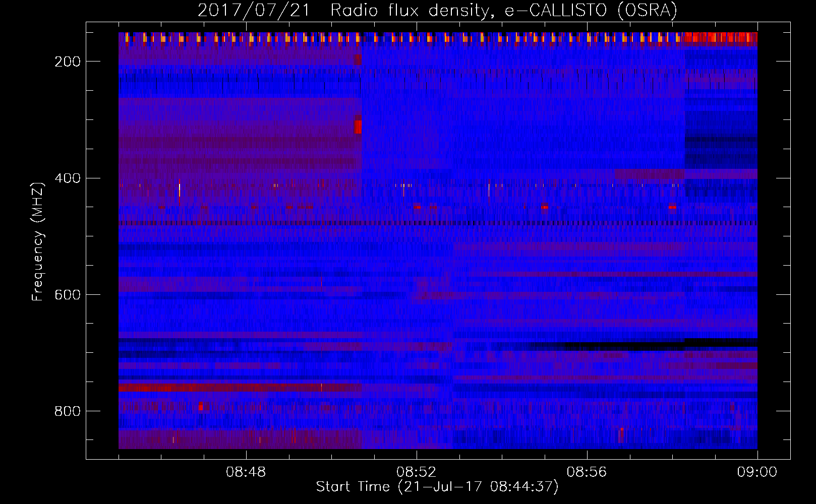Click the "Start Time (21-Jul-17 08:44:37)" label
The width and height of the screenshot is (816, 504).
pyautogui.click(x=437, y=487)
